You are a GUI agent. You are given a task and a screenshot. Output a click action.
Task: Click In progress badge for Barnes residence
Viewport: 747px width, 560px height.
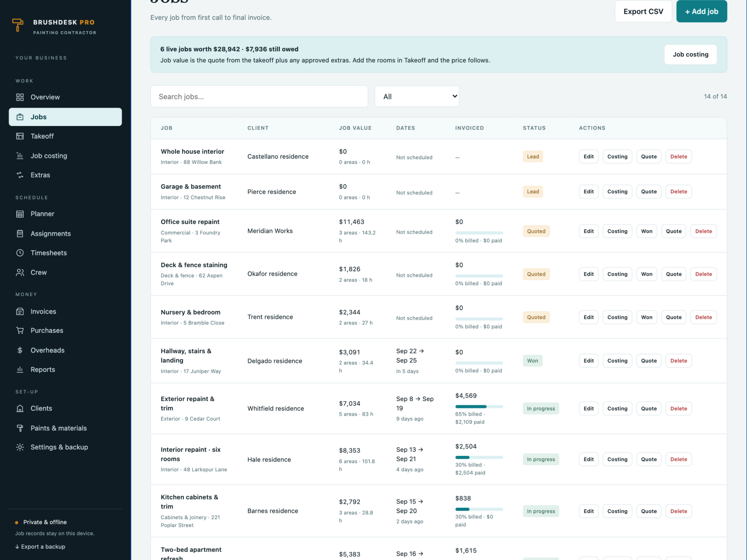541,511
